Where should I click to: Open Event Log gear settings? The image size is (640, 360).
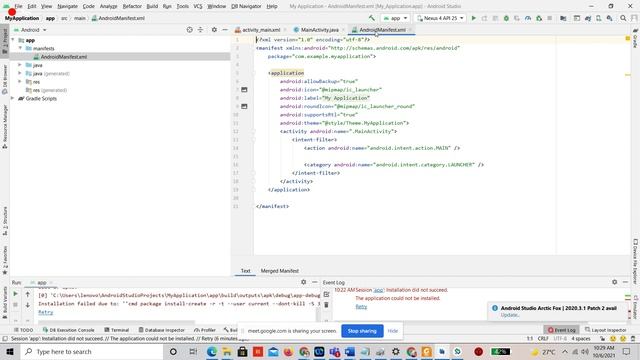tap(614, 282)
